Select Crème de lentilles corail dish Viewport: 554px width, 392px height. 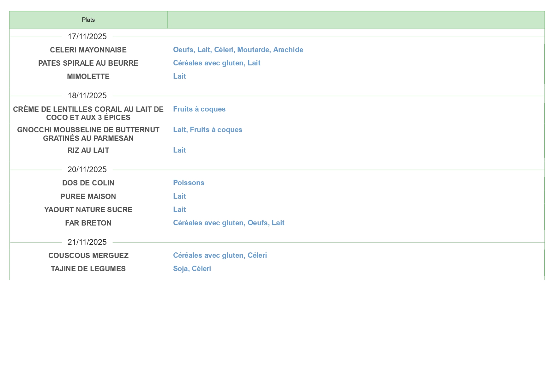coord(88,113)
